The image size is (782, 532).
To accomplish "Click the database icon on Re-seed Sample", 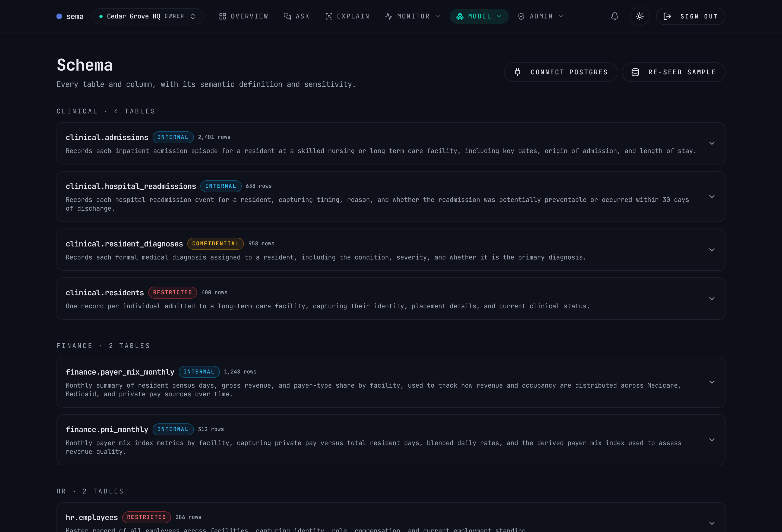I will pos(635,72).
